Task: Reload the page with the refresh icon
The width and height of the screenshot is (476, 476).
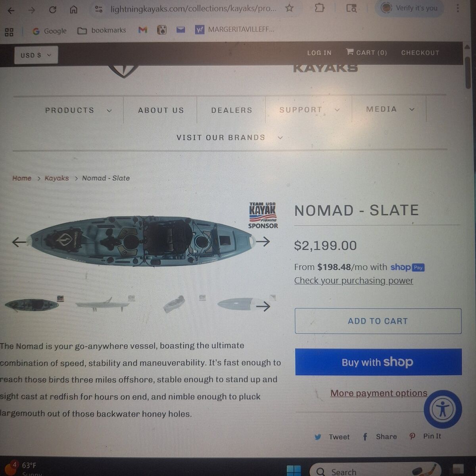Action: pyautogui.click(x=52, y=10)
